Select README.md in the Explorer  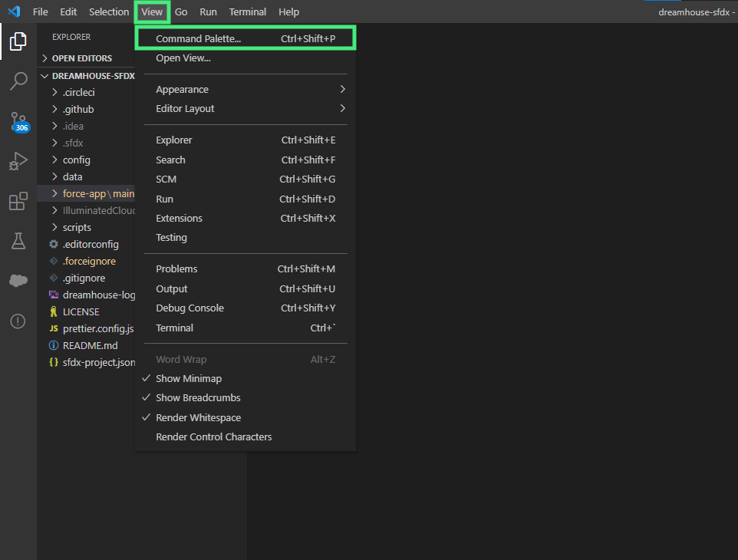point(91,345)
